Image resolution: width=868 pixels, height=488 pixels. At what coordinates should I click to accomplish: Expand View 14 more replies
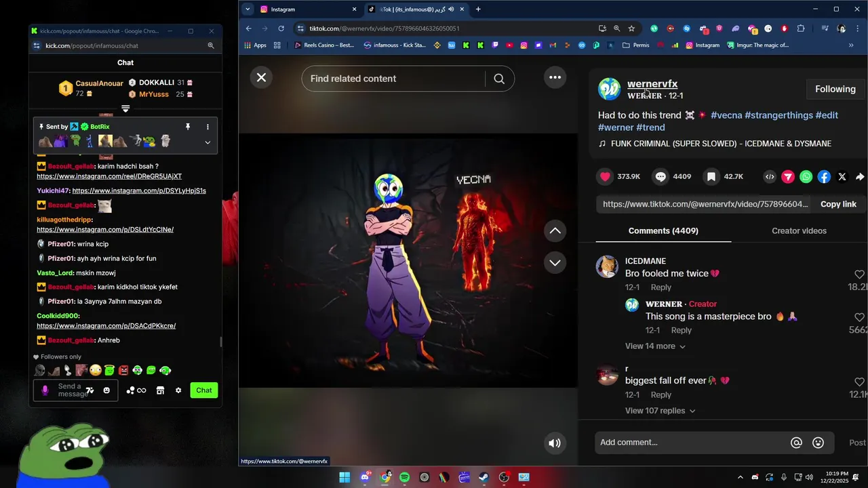[655, 346]
